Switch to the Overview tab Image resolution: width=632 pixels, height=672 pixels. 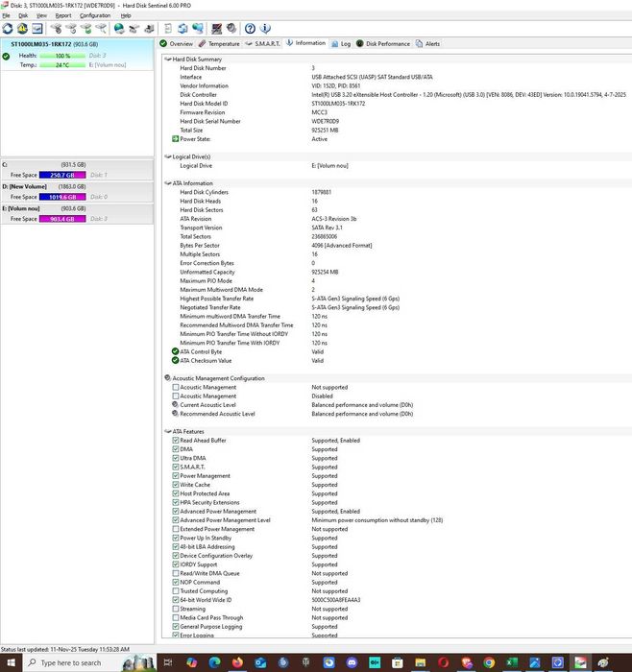(x=176, y=44)
